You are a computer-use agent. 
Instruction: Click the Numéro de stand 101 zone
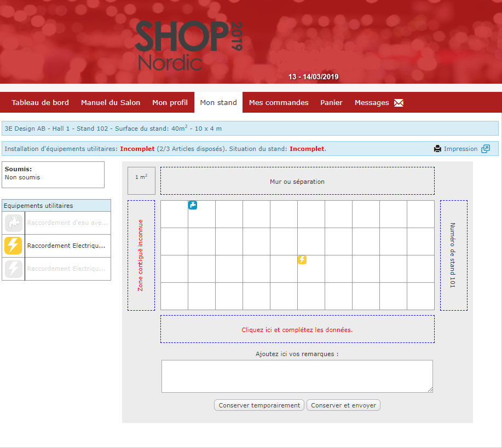pyautogui.click(x=454, y=255)
